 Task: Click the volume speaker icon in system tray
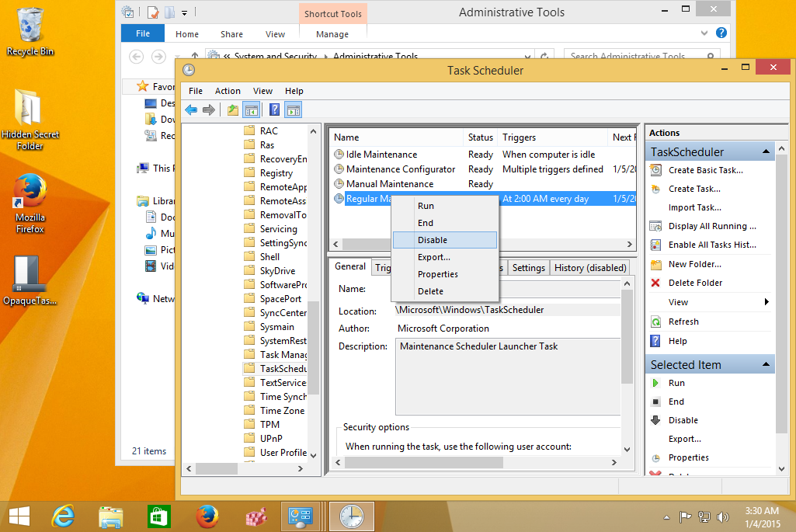point(722,516)
